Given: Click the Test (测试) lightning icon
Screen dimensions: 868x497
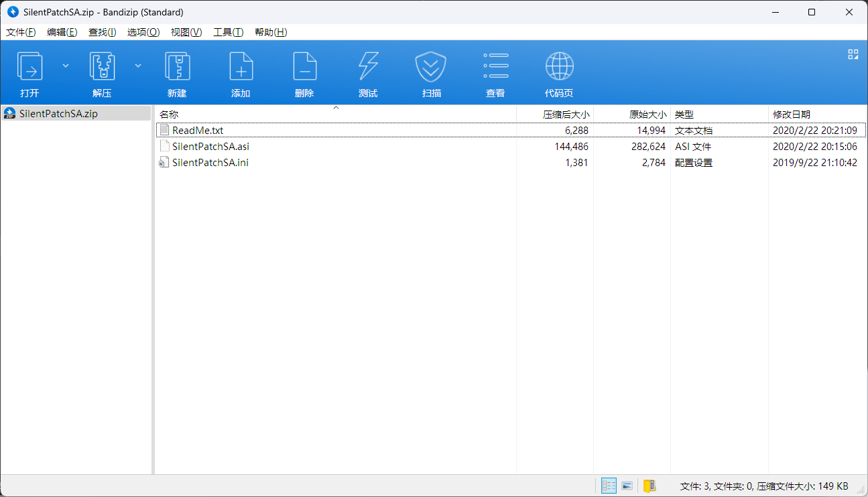Looking at the screenshot, I should click(x=368, y=66).
